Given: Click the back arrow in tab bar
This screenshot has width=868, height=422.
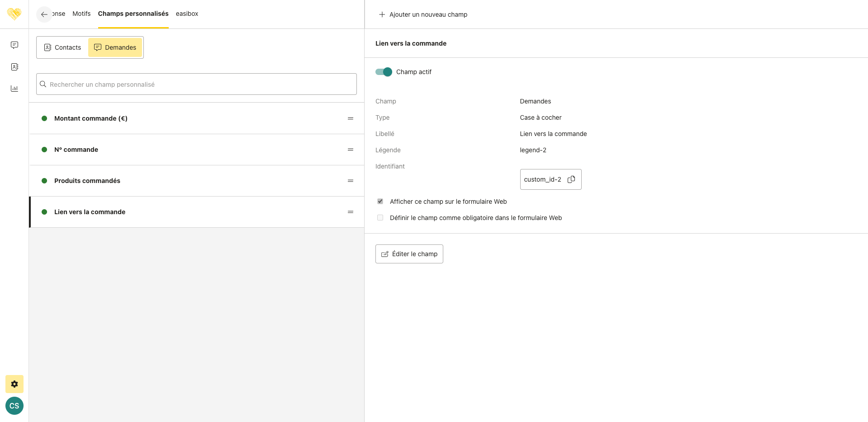Looking at the screenshot, I should [x=44, y=14].
